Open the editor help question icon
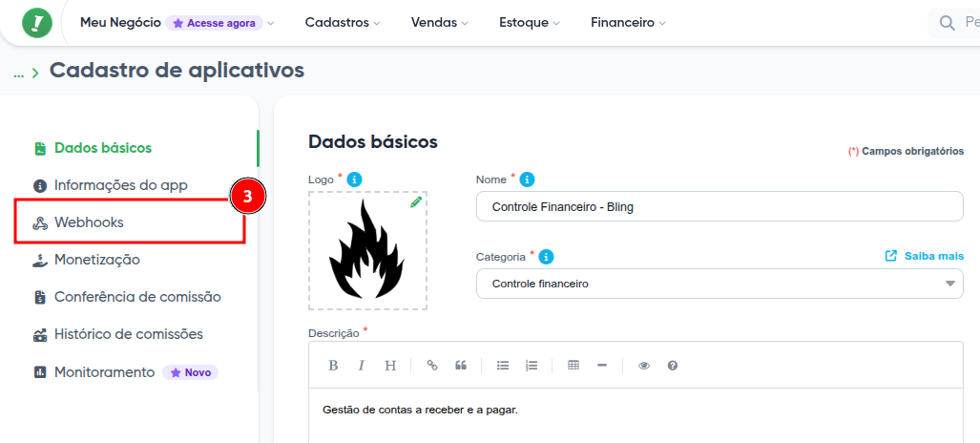 coord(673,366)
